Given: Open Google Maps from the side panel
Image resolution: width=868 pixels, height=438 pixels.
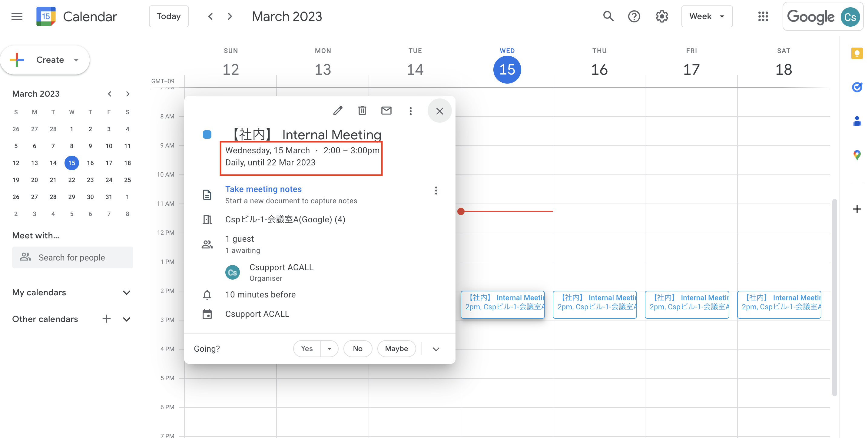Looking at the screenshot, I should pos(857,155).
